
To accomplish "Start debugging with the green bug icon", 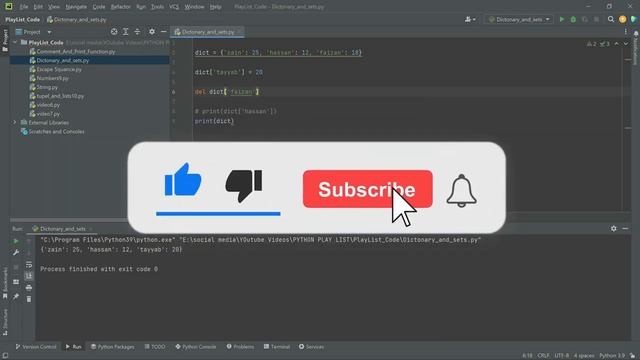I will pyautogui.click(x=573, y=19).
